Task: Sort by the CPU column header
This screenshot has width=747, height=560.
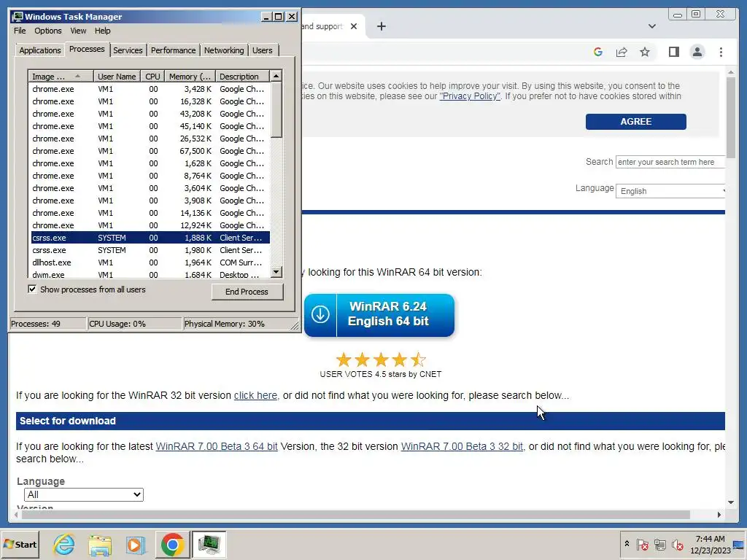Action: [152, 76]
